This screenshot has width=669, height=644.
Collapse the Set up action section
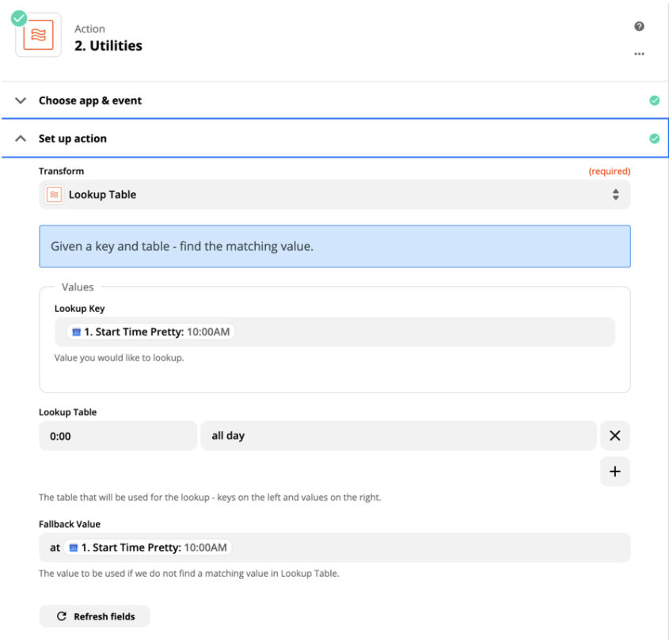point(21,138)
